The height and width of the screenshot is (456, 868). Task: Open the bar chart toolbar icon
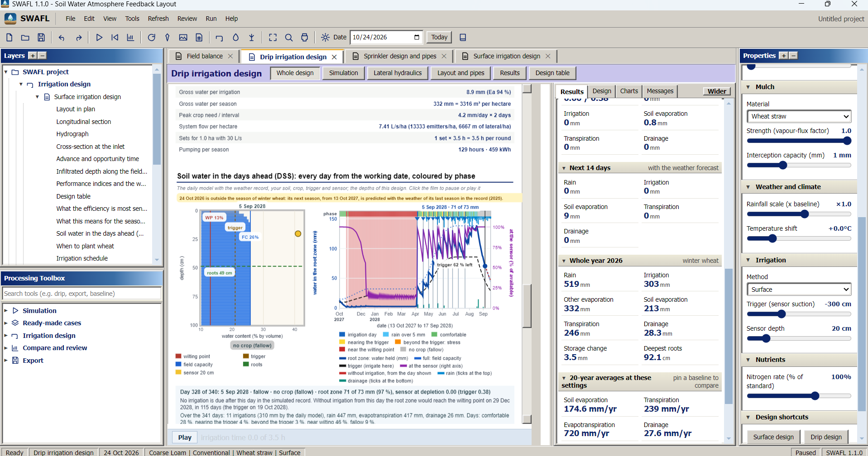[x=130, y=38]
